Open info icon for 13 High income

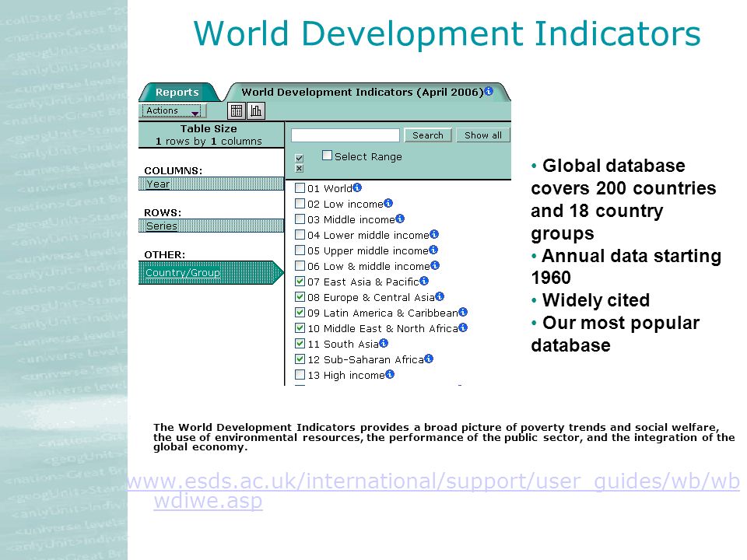pos(390,374)
